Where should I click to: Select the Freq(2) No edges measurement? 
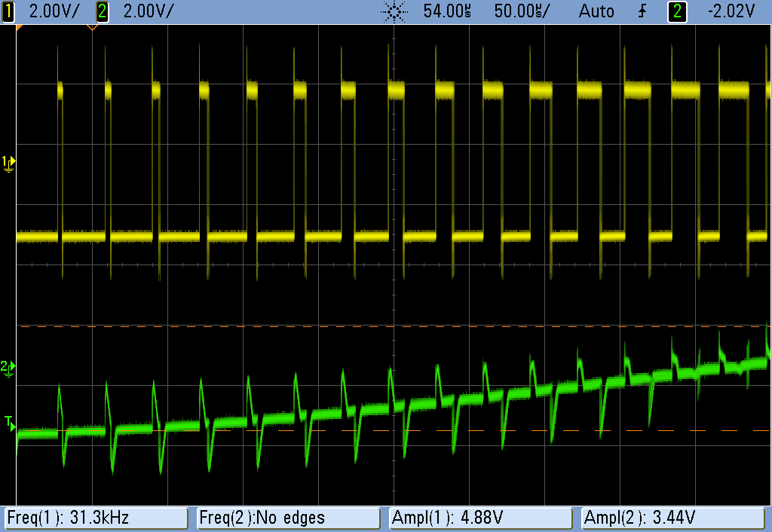click(x=288, y=518)
